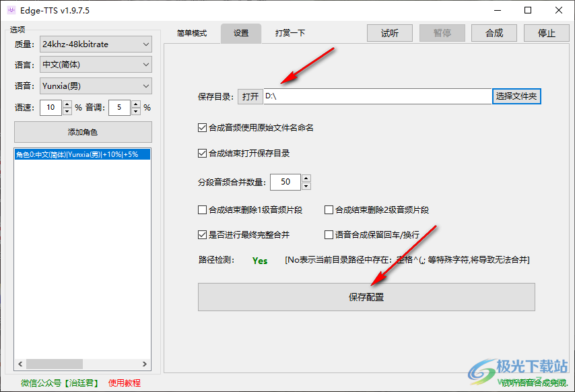Viewport: 575px width, 392px height.
Task: Increase the 音调 pitch value
Action: (x=136, y=104)
